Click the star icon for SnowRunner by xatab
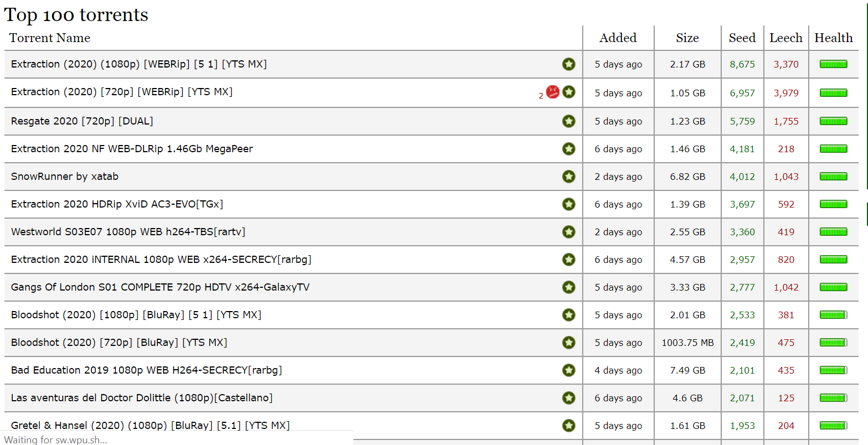Screen dimensions: 868x445 [569, 177]
